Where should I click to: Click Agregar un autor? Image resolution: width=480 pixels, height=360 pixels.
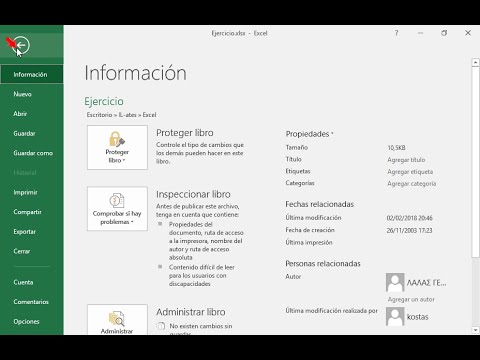click(x=411, y=299)
